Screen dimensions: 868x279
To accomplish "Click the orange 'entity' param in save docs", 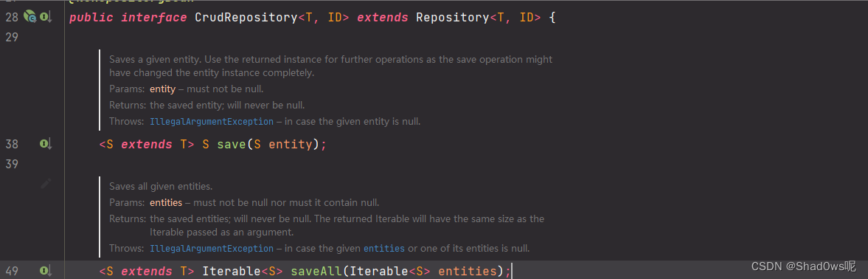I will [162, 89].
